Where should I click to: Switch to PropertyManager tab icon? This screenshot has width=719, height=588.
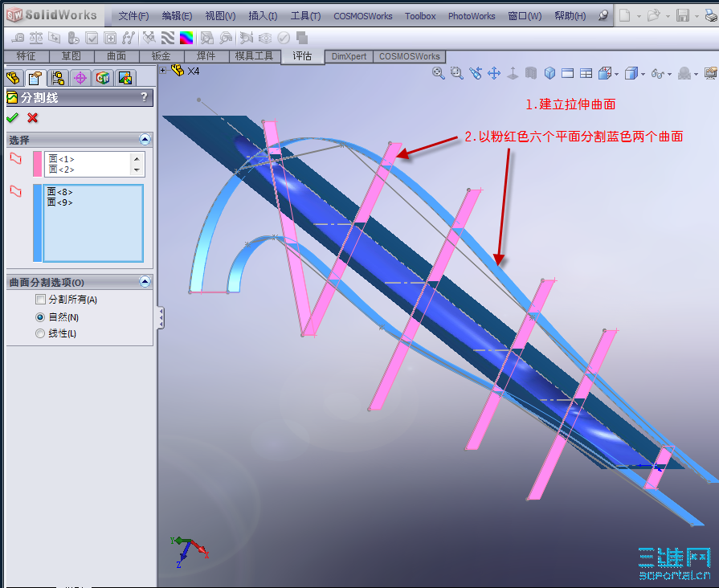35,78
